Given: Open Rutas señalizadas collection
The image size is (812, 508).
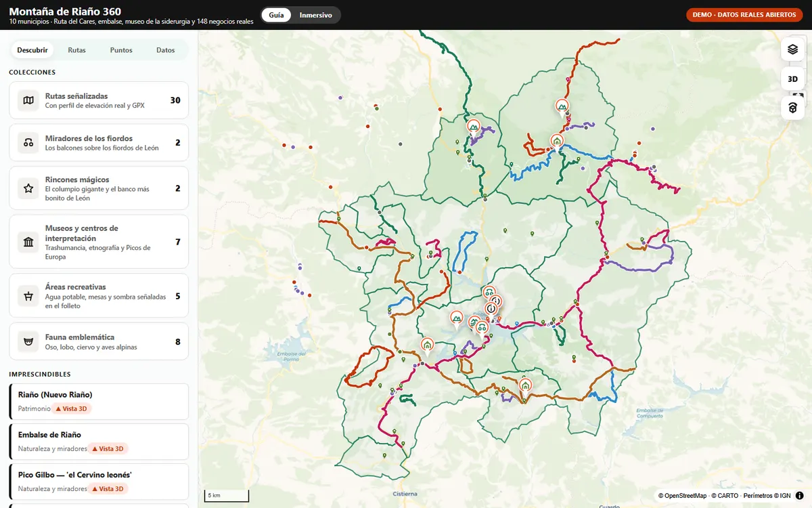Looking at the screenshot, I should [x=99, y=100].
